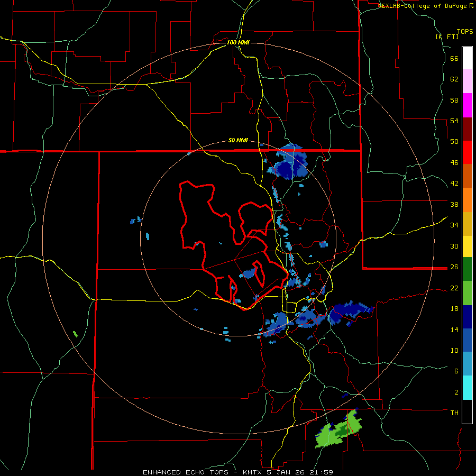The height and width of the screenshot is (476, 476).
Task: Click the NEXLAB-College of DuPage label
Action: [x=423, y=6]
